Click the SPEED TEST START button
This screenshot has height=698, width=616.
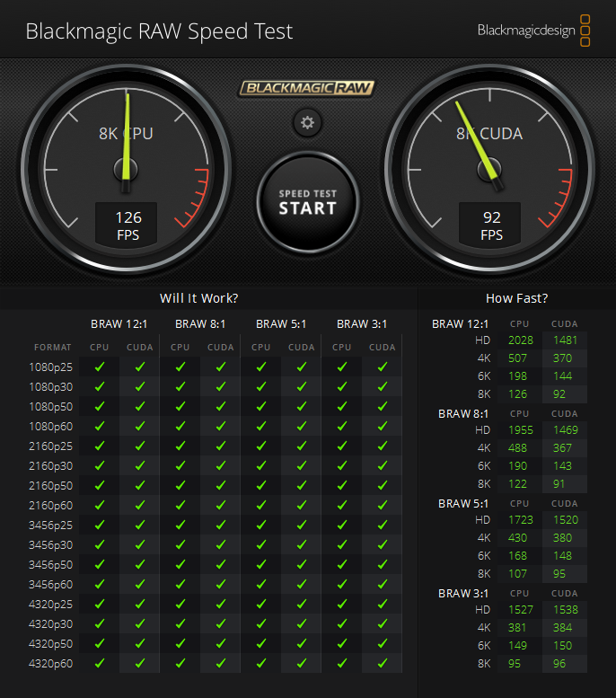click(308, 202)
